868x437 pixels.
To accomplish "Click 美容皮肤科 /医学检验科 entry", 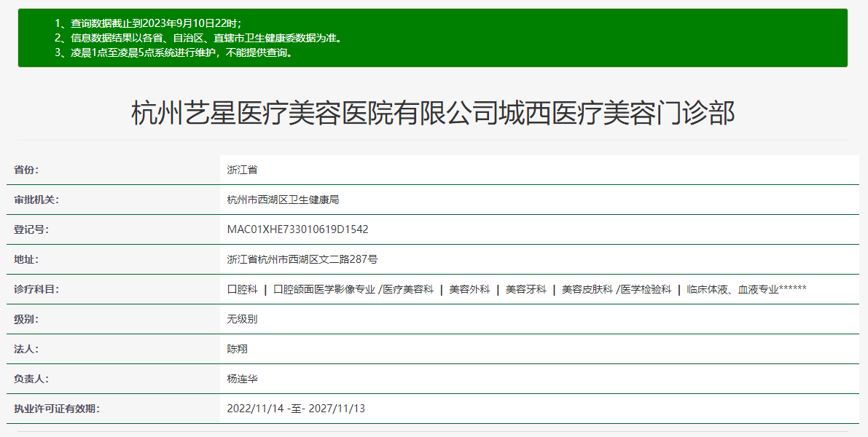I will 617,289.
